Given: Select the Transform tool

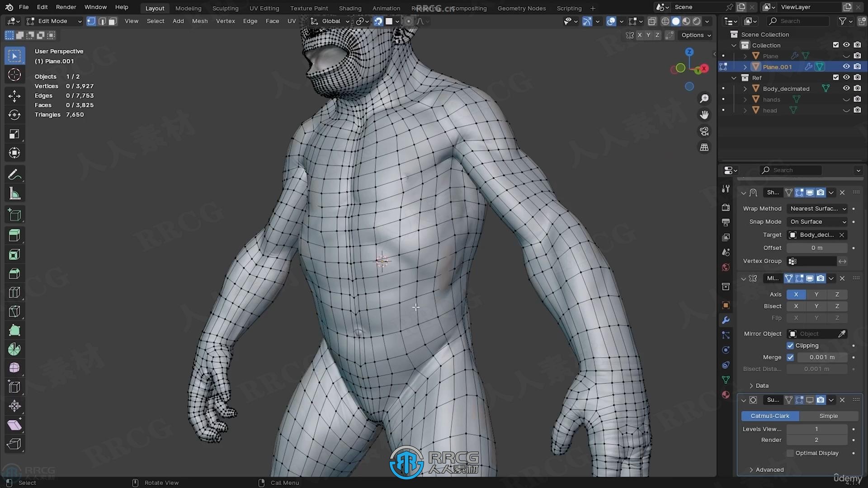Looking at the screenshot, I should (x=14, y=153).
